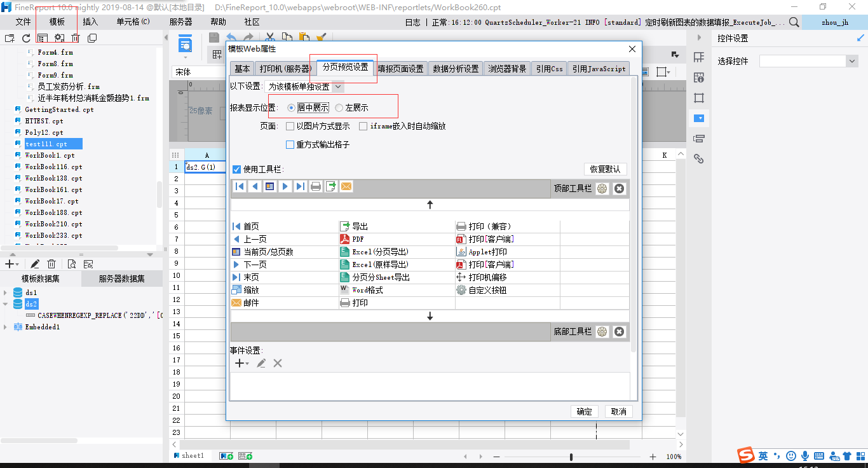Screen dimensions: 868x468
Task: Open gear settings beside 顶部工具栏
Action: (x=602, y=188)
